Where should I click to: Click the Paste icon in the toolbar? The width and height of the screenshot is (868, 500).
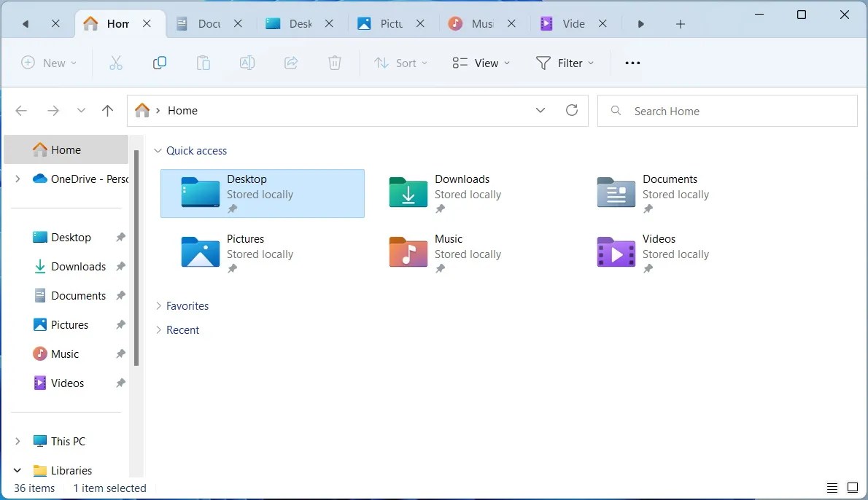204,63
